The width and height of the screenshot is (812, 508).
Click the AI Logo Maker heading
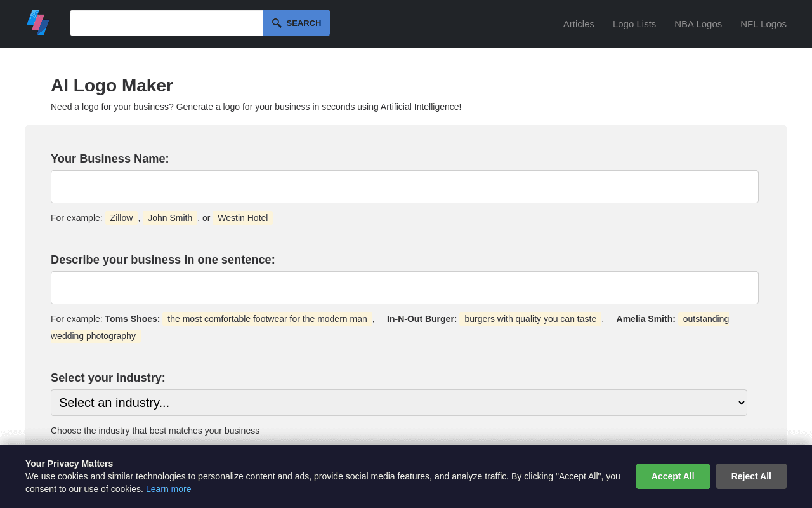tap(112, 85)
